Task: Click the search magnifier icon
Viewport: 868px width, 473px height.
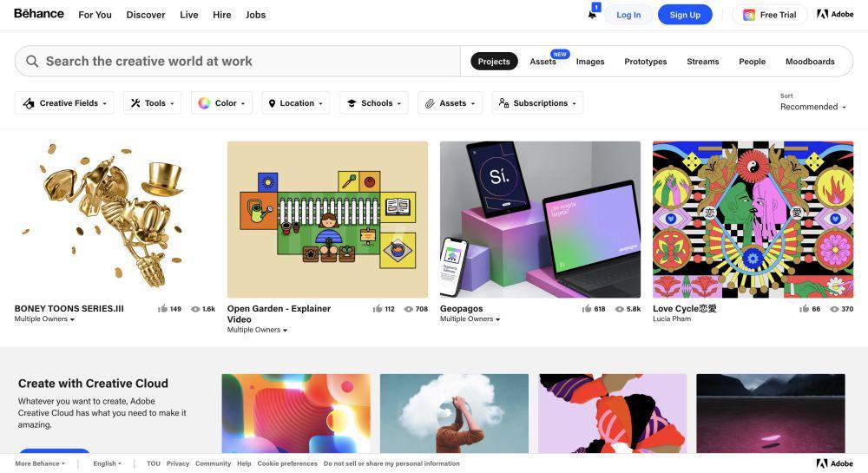Action: click(32, 61)
